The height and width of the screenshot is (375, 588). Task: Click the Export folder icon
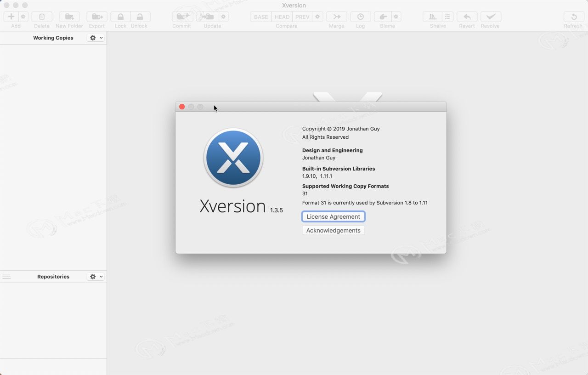coord(97,17)
